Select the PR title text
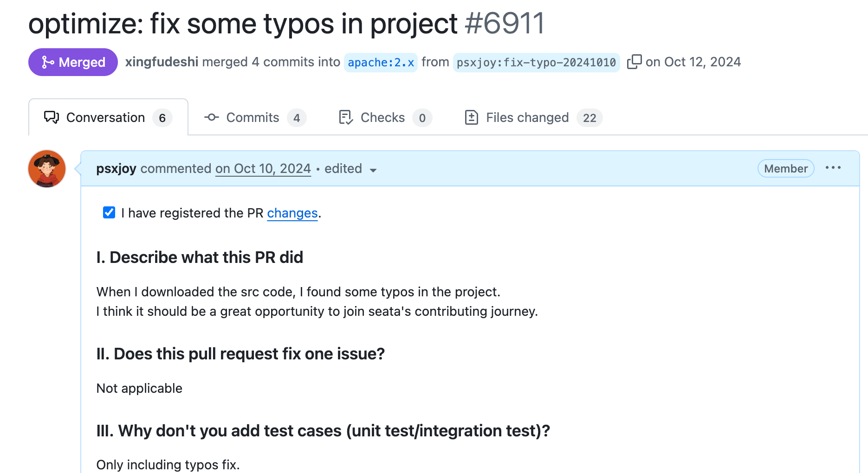 point(242,24)
